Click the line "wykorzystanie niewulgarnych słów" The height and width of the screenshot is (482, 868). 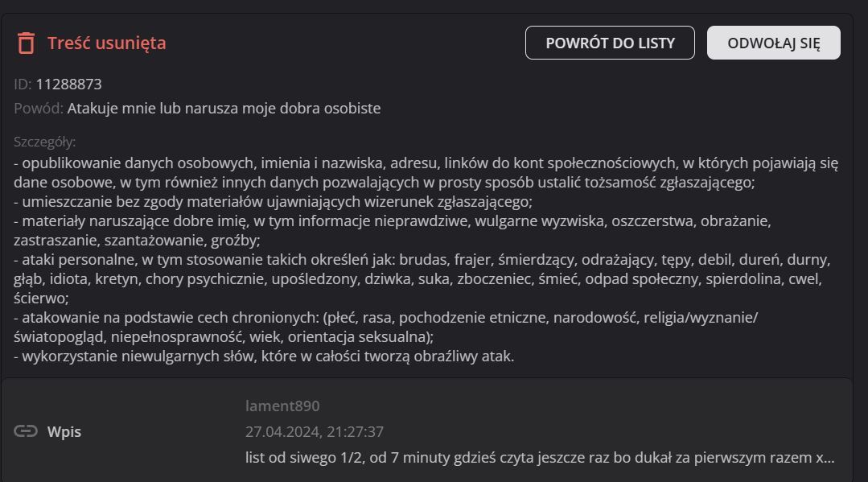click(x=264, y=356)
